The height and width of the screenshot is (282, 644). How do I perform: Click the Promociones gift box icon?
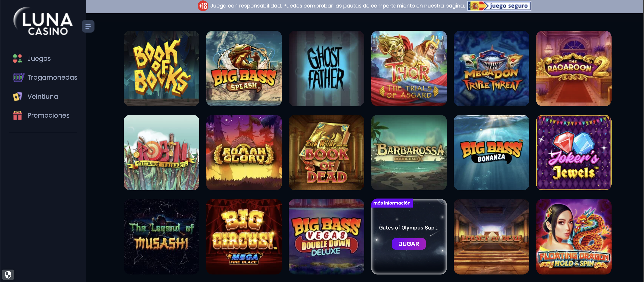click(x=17, y=115)
